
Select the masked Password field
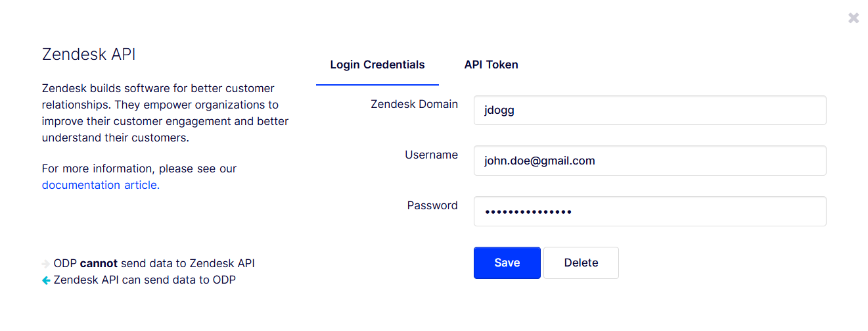pyautogui.click(x=649, y=211)
